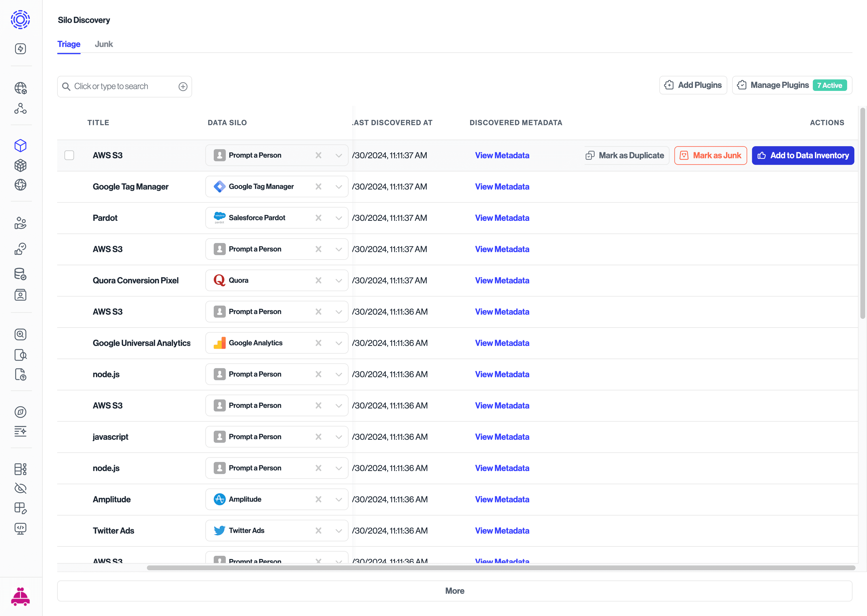Click the search field to type a query
Image resolution: width=867 pixels, height=616 pixels.
tap(121, 86)
